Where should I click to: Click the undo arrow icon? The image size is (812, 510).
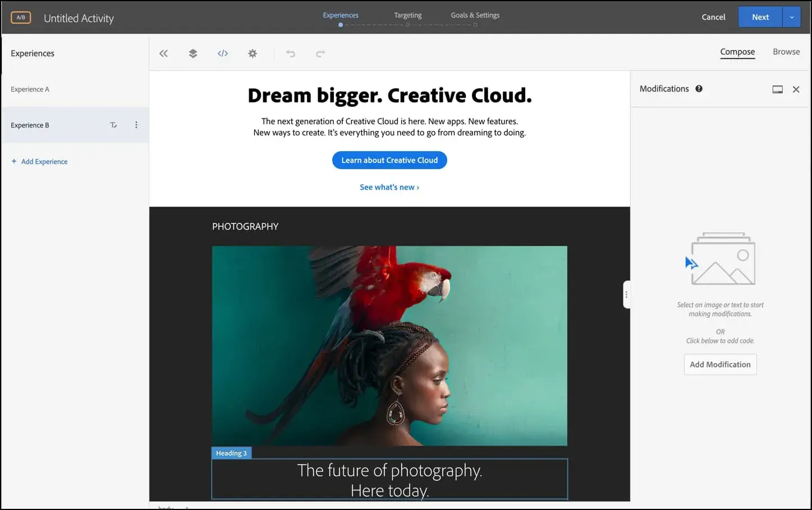[291, 53]
